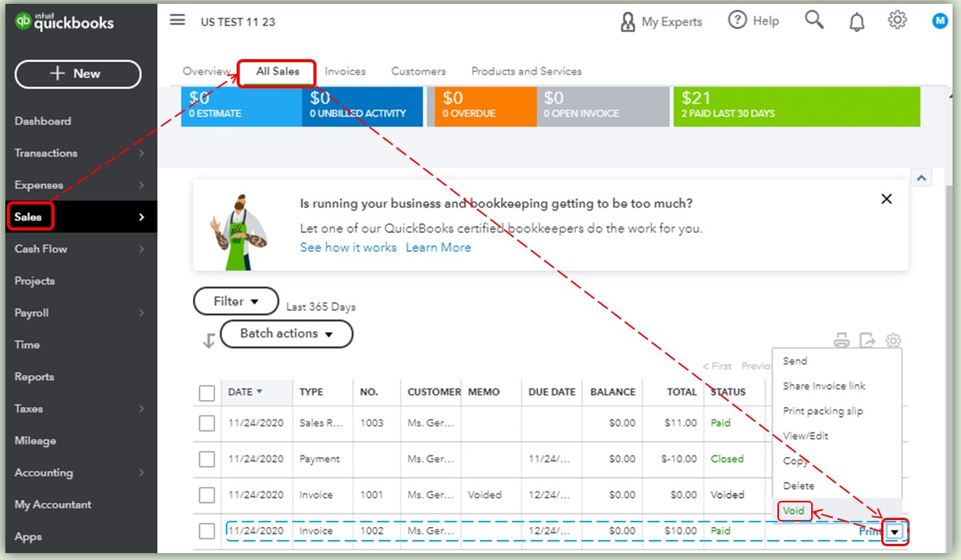This screenshot has width=961, height=560.
Task: Print the sales transactions list
Action: point(842,340)
